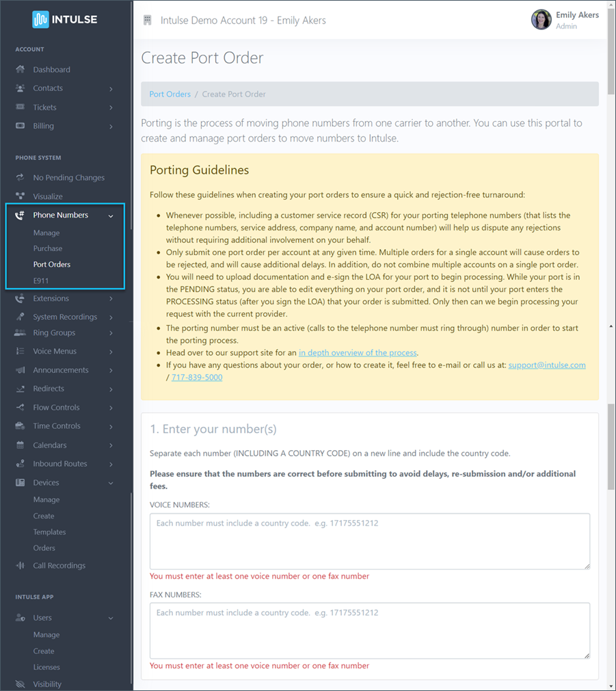Screen dimensions: 616x691
Task: Go to Licenses under Users
Action: pyautogui.click(x=46, y=667)
